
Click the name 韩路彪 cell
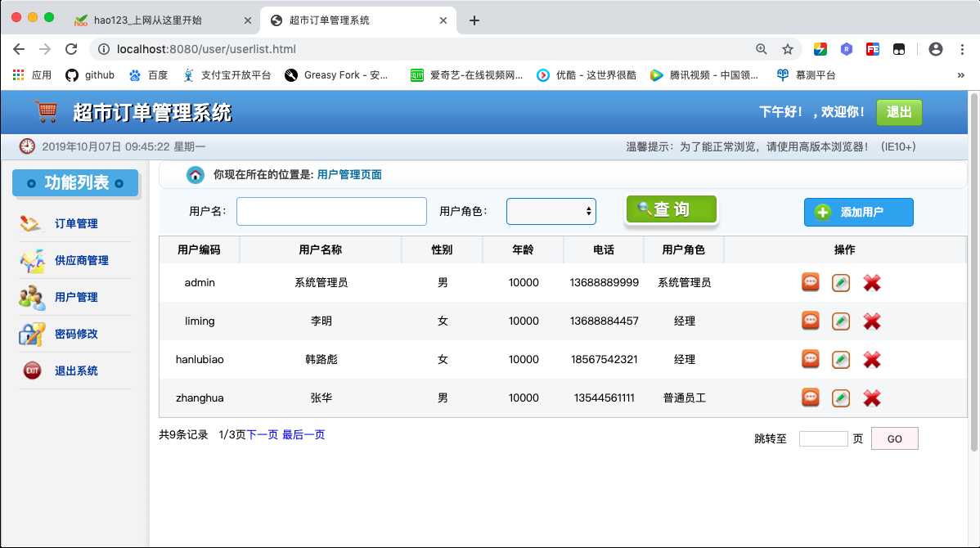click(x=321, y=359)
